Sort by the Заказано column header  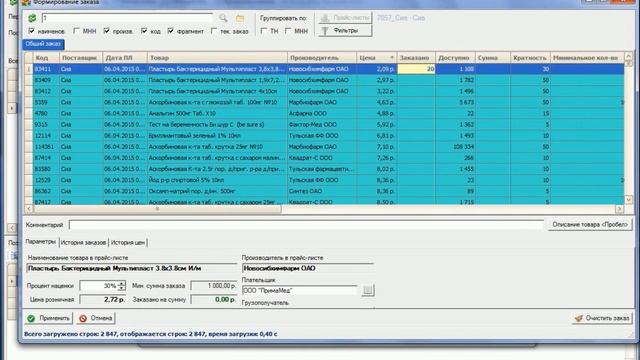(416, 58)
